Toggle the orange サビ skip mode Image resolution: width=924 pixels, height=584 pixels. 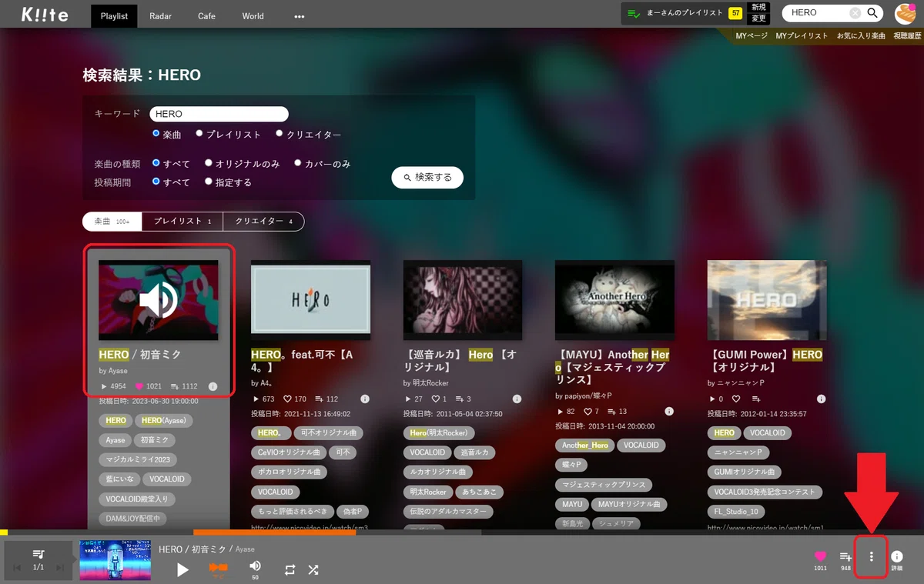click(219, 569)
